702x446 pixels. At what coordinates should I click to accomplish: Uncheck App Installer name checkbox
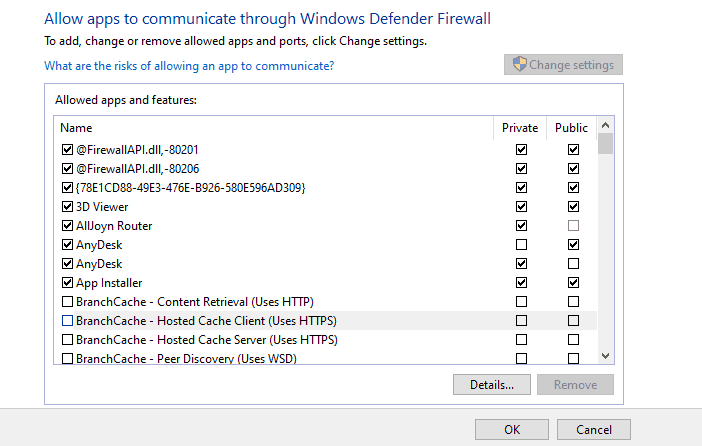67,283
